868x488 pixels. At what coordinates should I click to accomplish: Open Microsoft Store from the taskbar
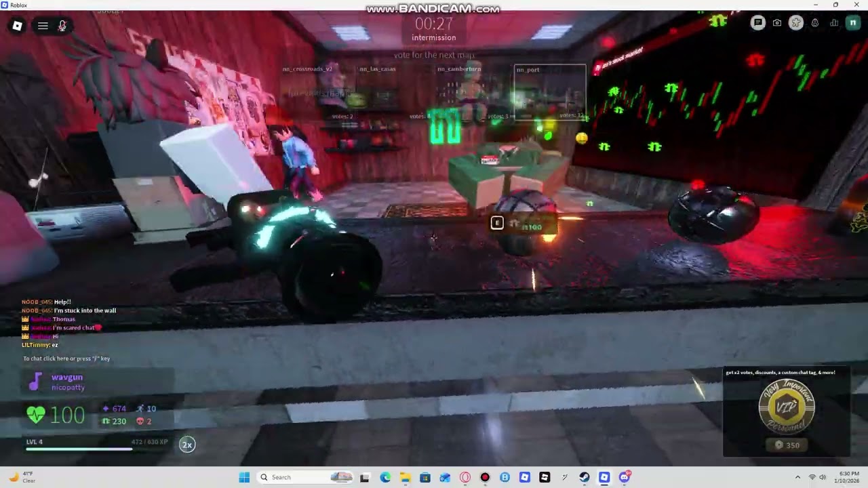tap(425, 477)
